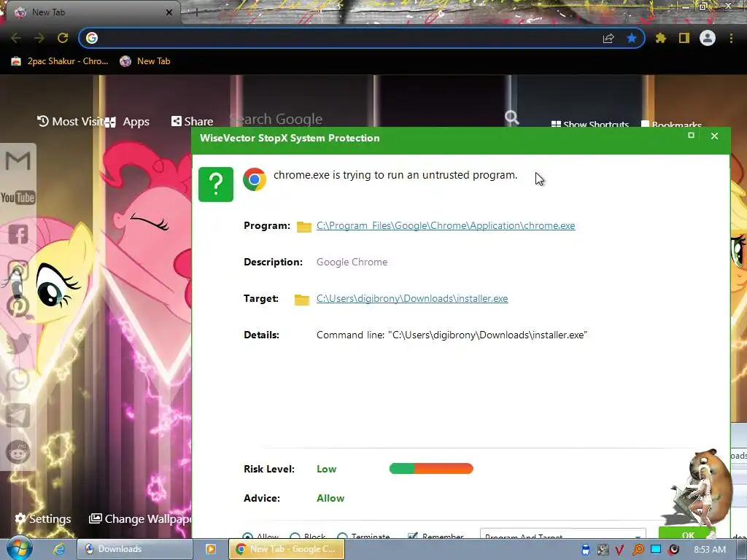Select the Allow radio option
This screenshot has height=560, width=747.
coord(248,537)
